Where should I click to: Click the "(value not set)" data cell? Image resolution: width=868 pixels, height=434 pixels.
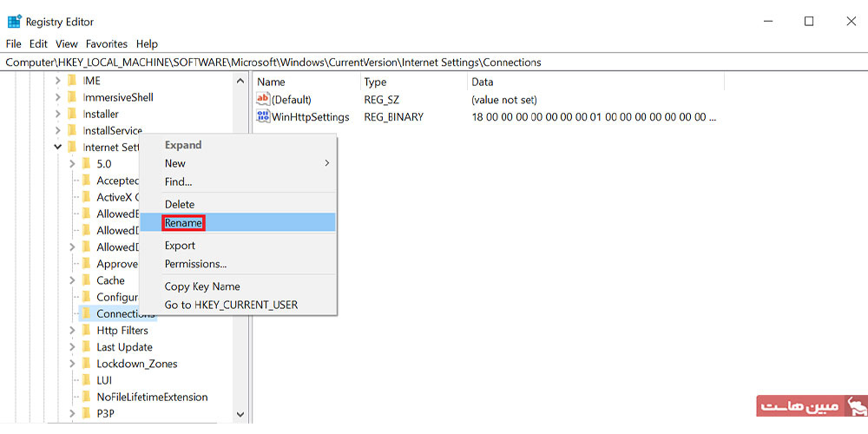tap(504, 100)
